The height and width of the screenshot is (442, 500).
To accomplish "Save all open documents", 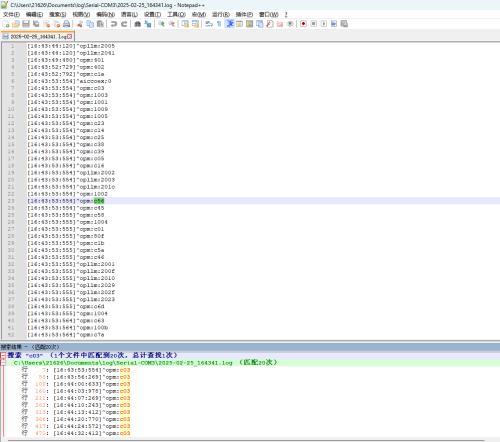I will pos(36,24).
